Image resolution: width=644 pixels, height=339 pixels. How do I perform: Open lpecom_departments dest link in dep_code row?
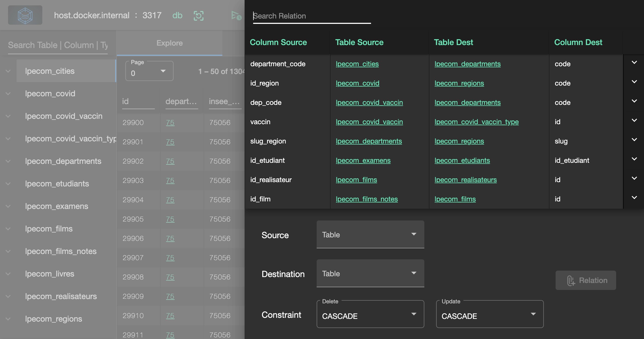click(467, 102)
